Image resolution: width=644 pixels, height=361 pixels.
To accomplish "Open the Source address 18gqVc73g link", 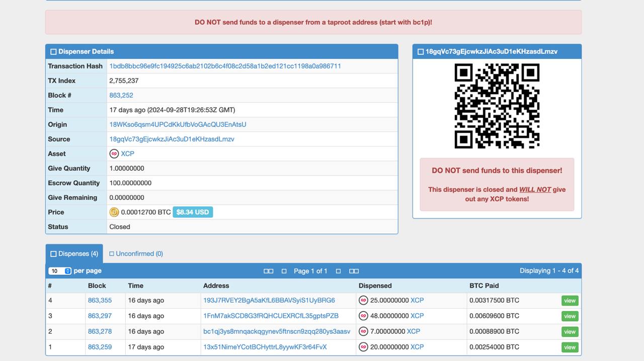I will click(x=172, y=139).
